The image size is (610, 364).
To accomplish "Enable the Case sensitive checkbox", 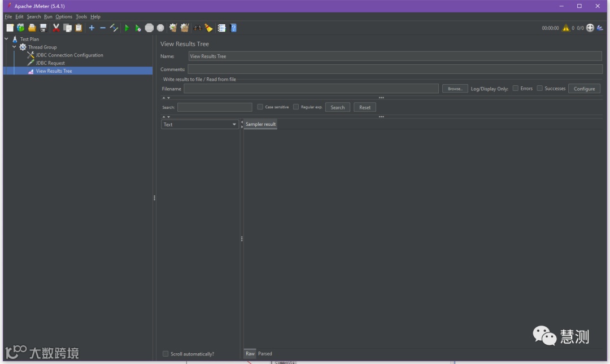I will click(x=260, y=107).
